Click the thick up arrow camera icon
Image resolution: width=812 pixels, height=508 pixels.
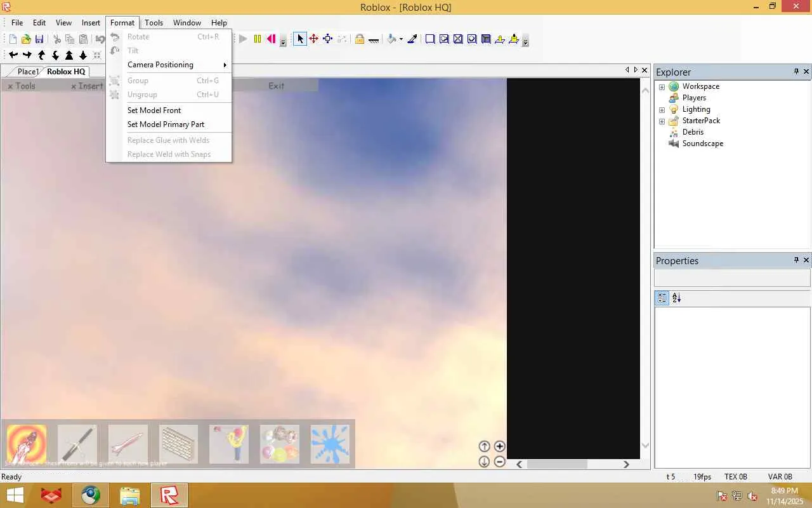tap(69, 55)
